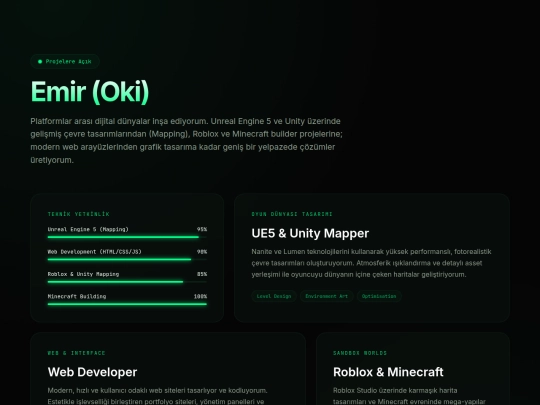Image resolution: width=540 pixels, height=405 pixels.
Task: Click the TEKNİK YETKİNLİK label
Action: (x=79, y=214)
